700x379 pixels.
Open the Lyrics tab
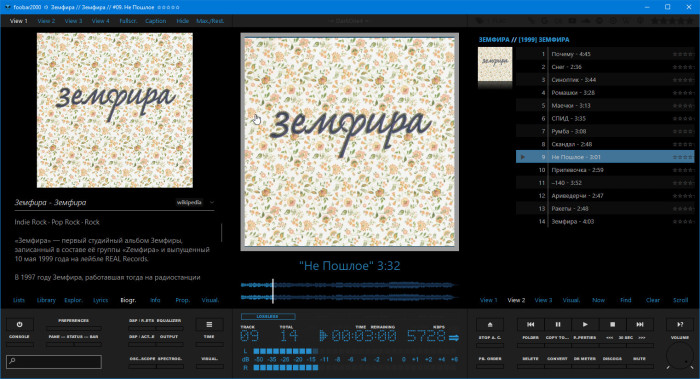100,300
